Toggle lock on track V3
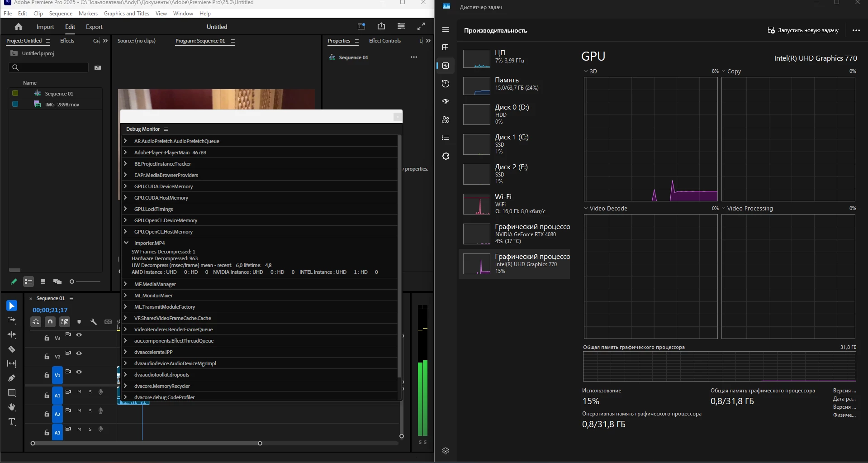 [x=47, y=338]
